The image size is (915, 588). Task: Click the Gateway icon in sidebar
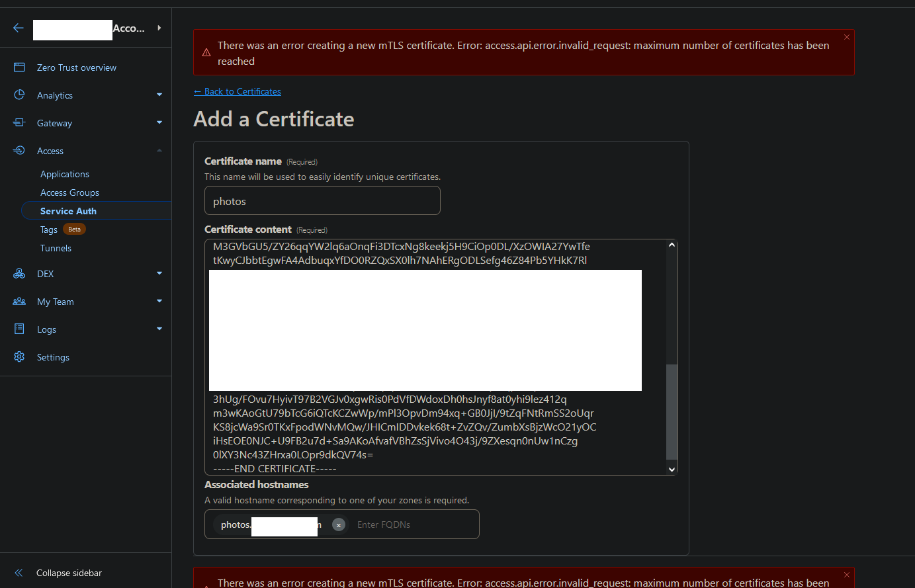click(19, 123)
